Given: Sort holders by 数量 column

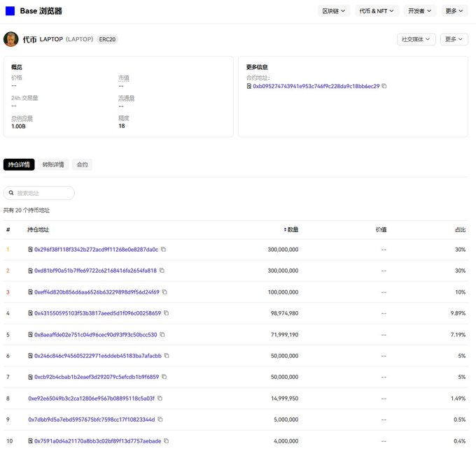Looking at the screenshot, I should pyautogui.click(x=291, y=229).
